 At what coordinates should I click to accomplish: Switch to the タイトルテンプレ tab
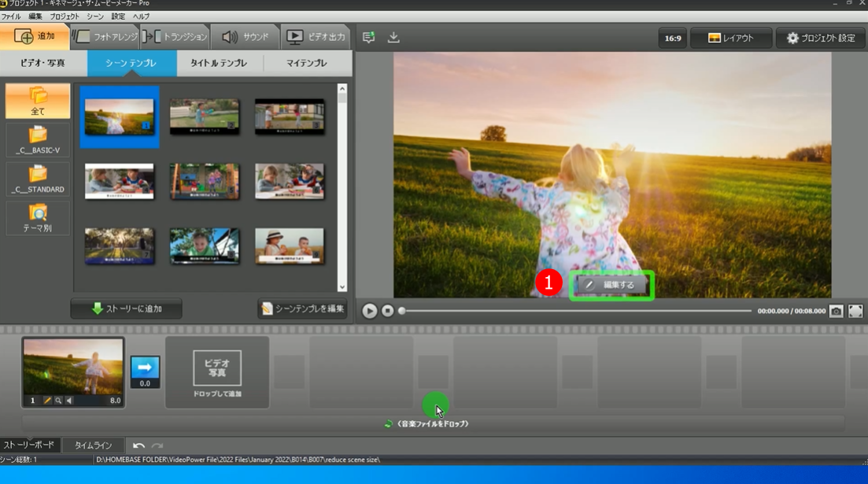[220, 63]
